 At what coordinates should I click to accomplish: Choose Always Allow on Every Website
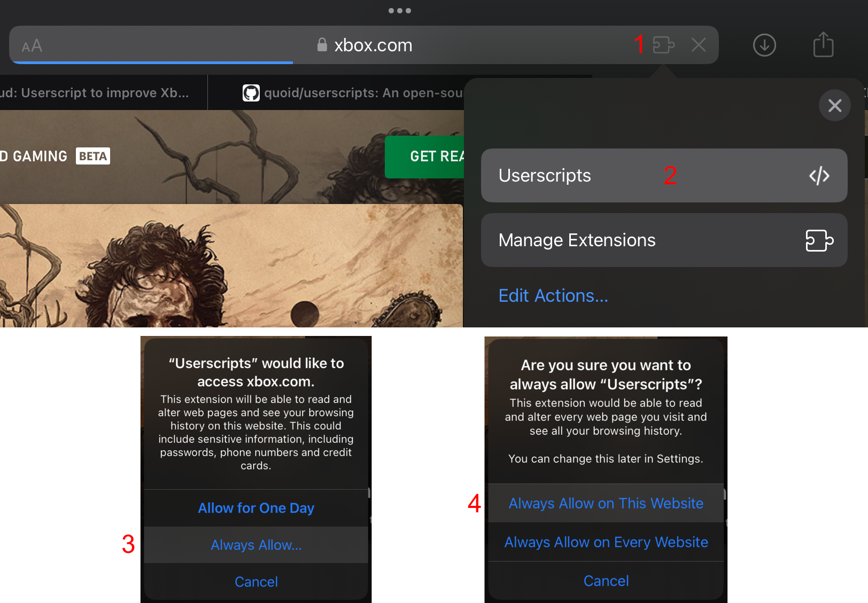(x=606, y=542)
